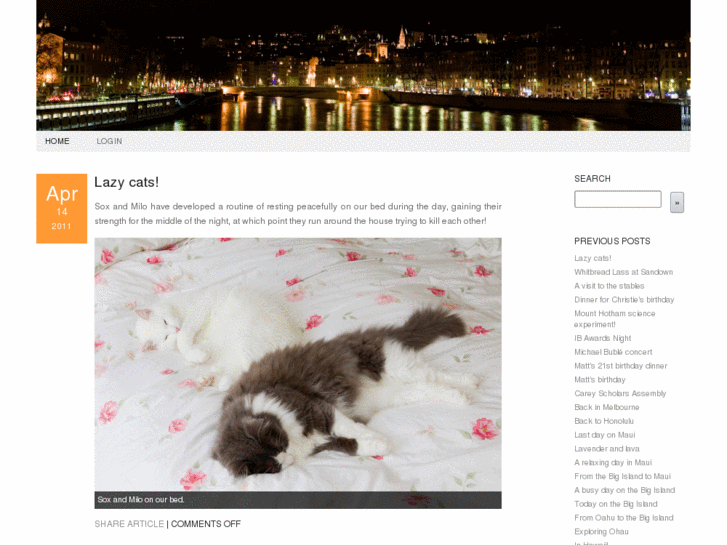Open Lavender and lava post
Image resolution: width=727 pixels, height=545 pixels.
[x=606, y=449]
